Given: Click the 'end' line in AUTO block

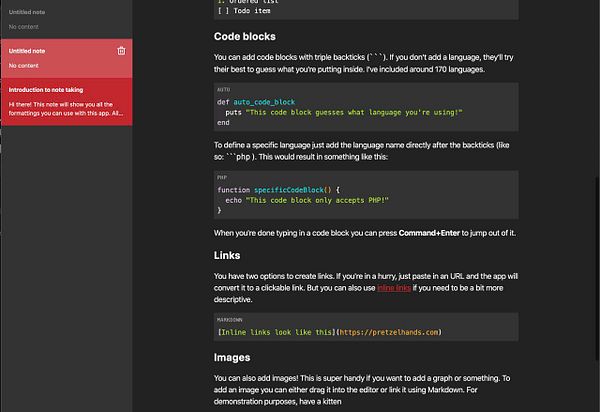Looking at the screenshot, I should (x=223, y=123).
